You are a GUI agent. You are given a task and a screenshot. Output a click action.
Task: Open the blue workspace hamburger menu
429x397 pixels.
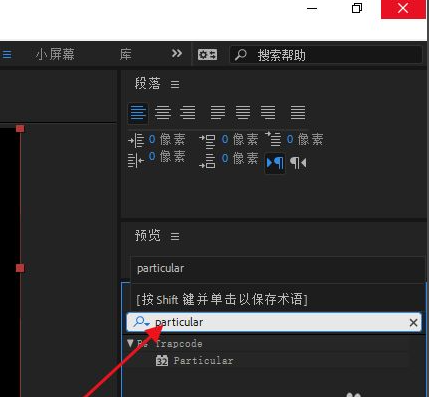[x=7, y=54]
